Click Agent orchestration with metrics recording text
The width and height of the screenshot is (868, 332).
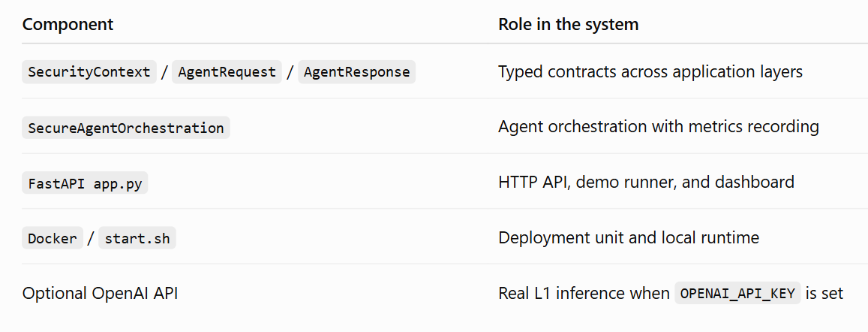[x=659, y=127]
